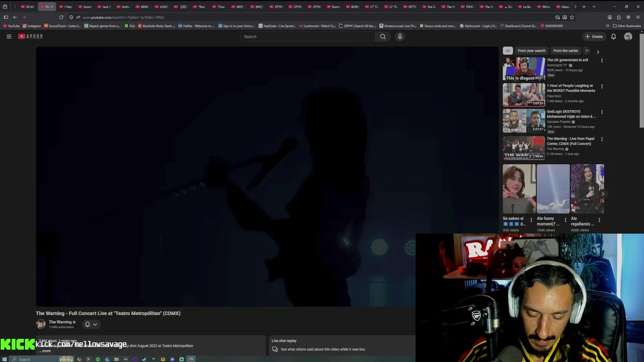Viewport: 644px width, 362px height.
Task: Open the SoundCloud bookmark
Action: [x=63, y=26]
